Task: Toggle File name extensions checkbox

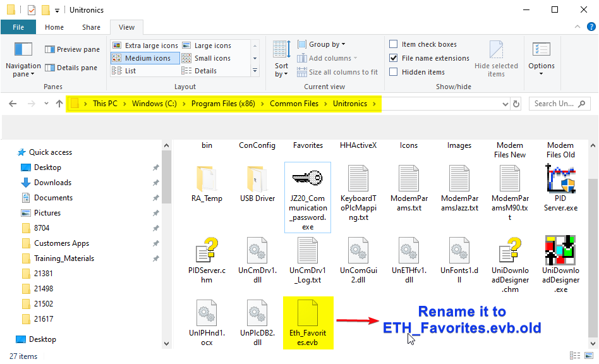Action: 394,58
